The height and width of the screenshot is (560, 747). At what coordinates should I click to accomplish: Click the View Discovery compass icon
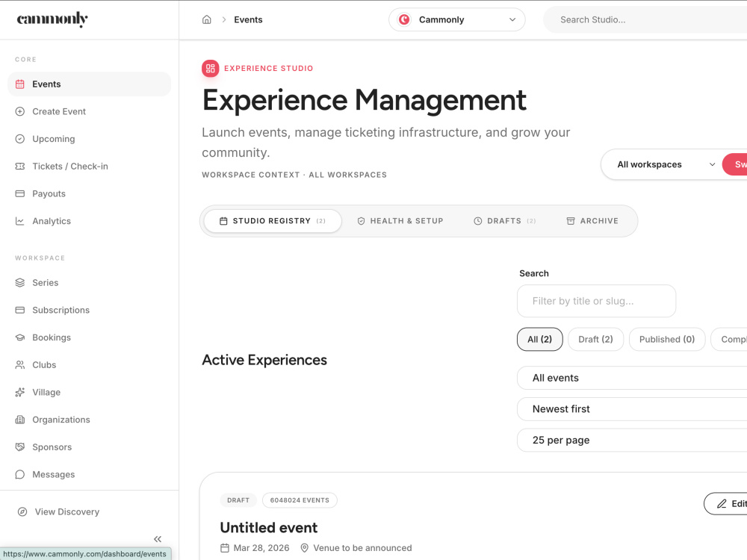point(22,512)
